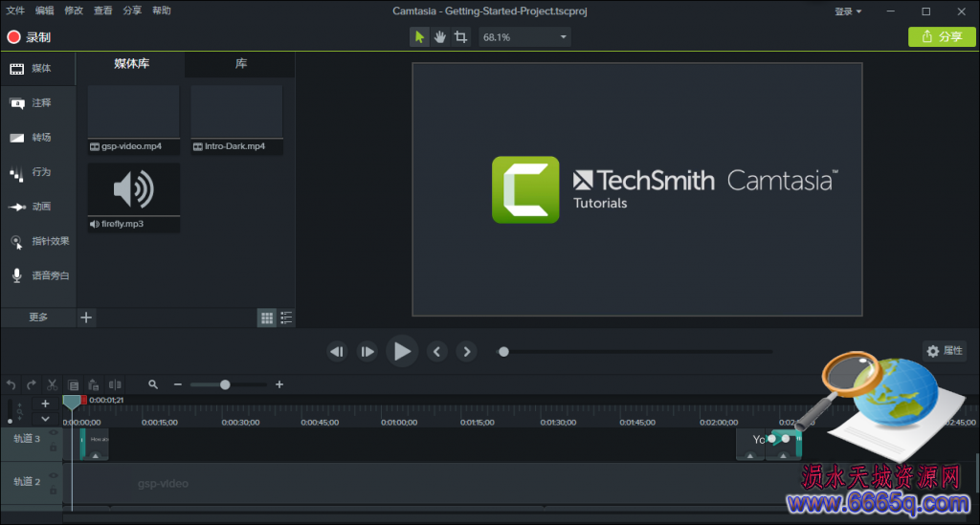Click the paste icon in timeline toolbar

pyautogui.click(x=94, y=384)
